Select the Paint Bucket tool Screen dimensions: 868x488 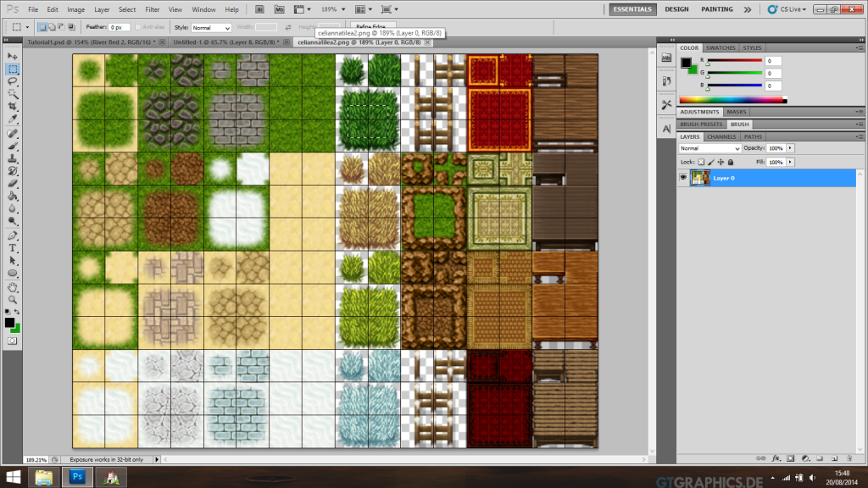[x=12, y=196]
